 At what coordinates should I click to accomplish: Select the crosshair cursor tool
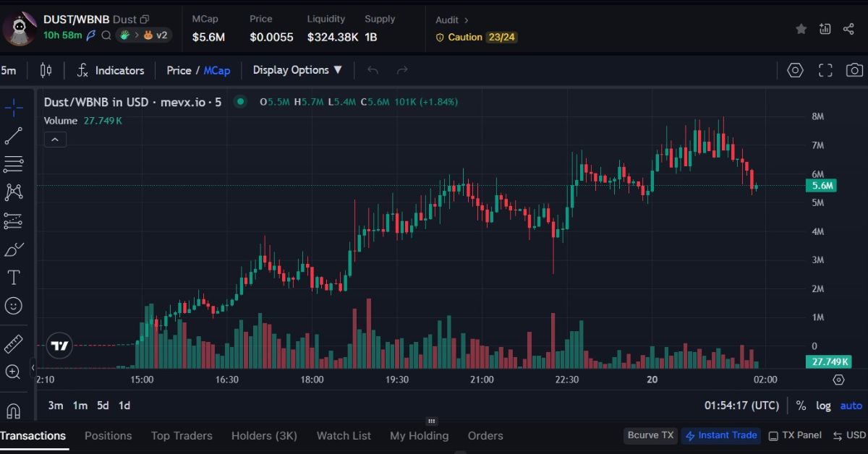tap(14, 109)
